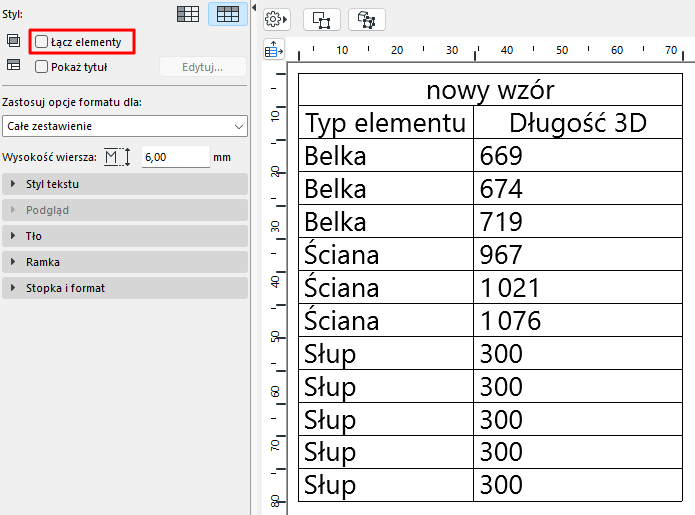The image size is (695, 515).
Task: Click the Edytuj... button
Action: click(203, 67)
